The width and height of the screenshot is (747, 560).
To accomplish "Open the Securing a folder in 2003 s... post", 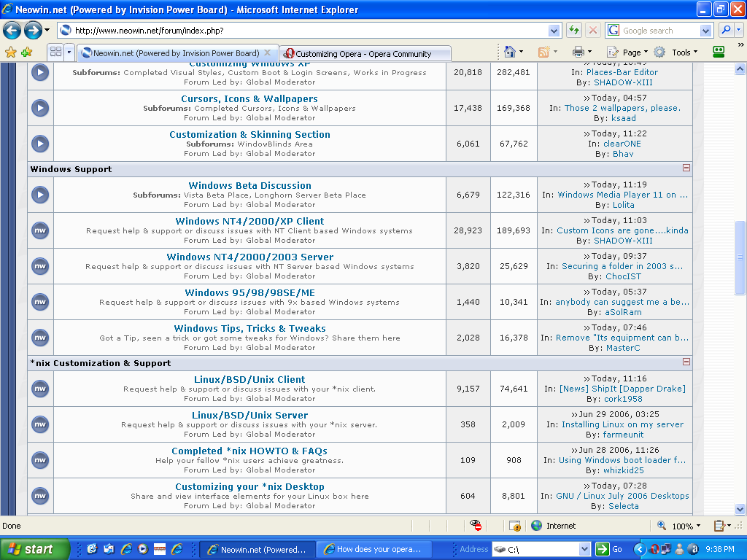I will point(622,265).
